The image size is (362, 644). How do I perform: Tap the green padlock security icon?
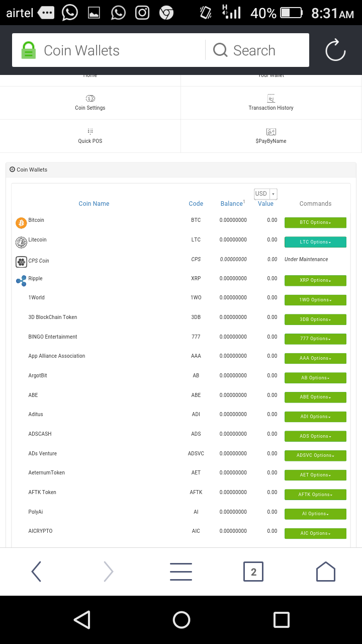click(29, 50)
